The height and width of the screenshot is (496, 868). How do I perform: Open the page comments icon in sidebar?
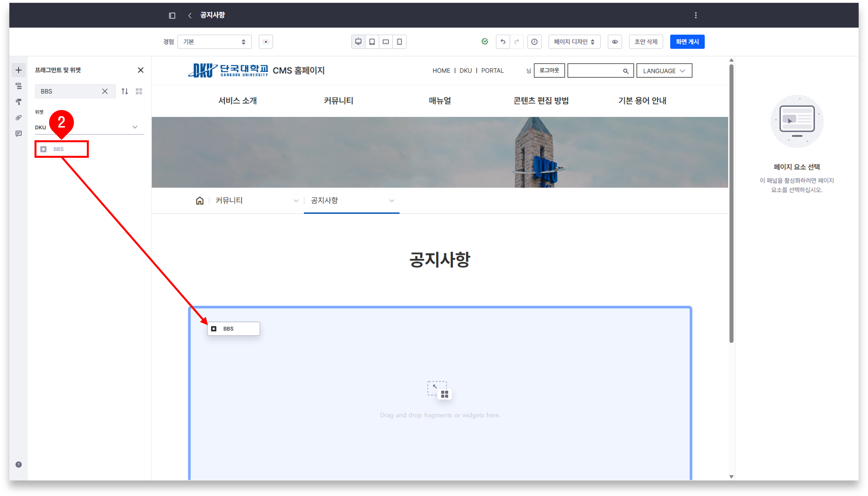click(19, 133)
